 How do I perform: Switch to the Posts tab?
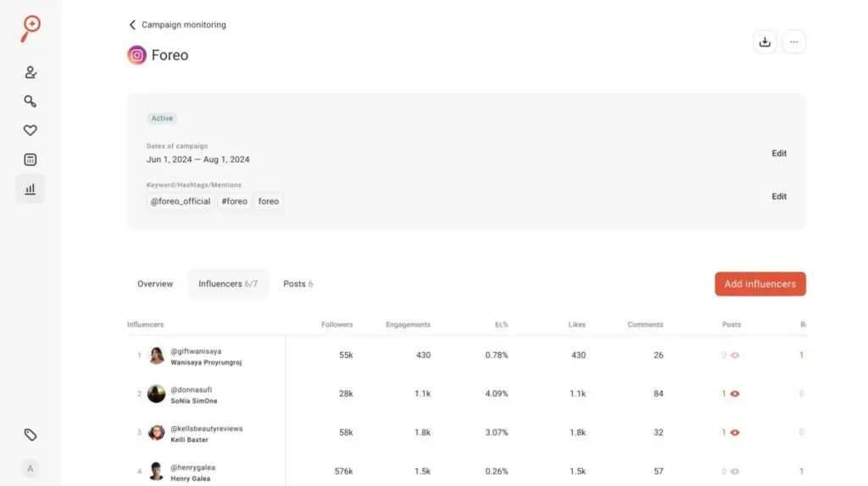pos(298,284)
